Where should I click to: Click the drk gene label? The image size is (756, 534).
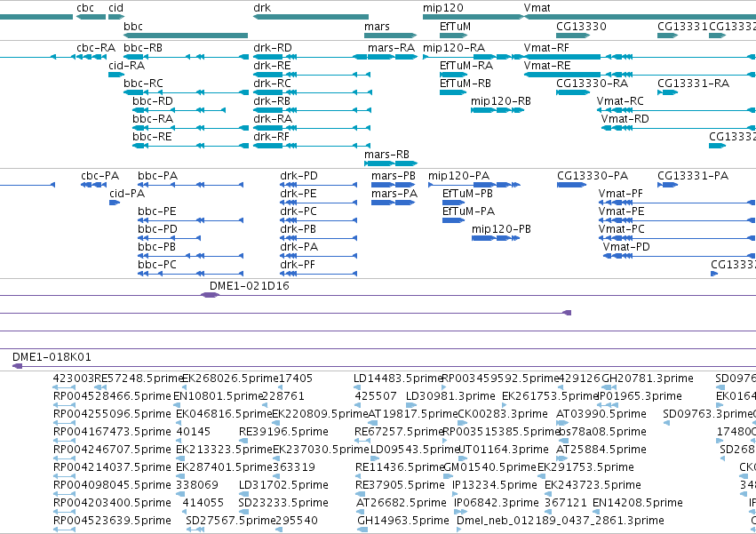click(x=262, y=8)
